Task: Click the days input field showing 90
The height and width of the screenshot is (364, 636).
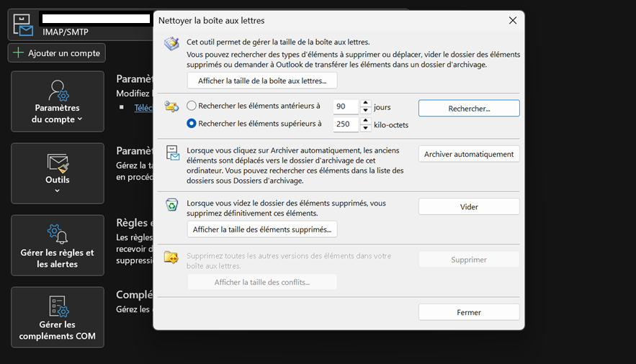Action: point(346,106)
